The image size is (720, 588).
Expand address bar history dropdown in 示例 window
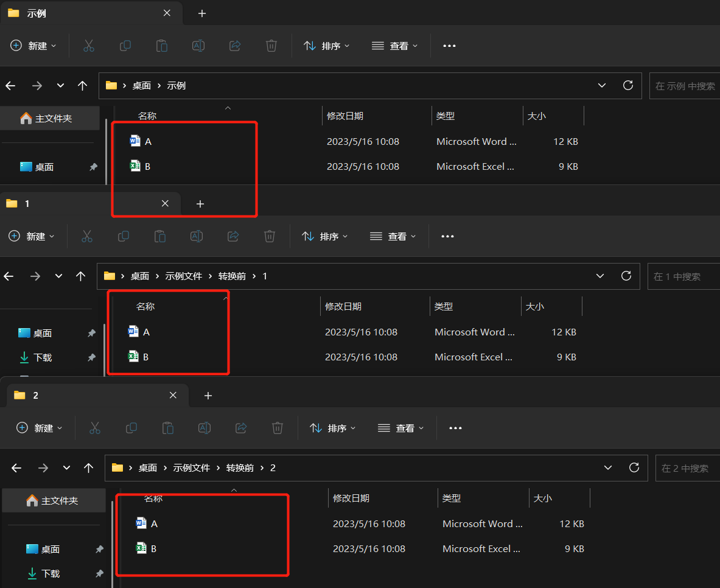coord(602,85)
